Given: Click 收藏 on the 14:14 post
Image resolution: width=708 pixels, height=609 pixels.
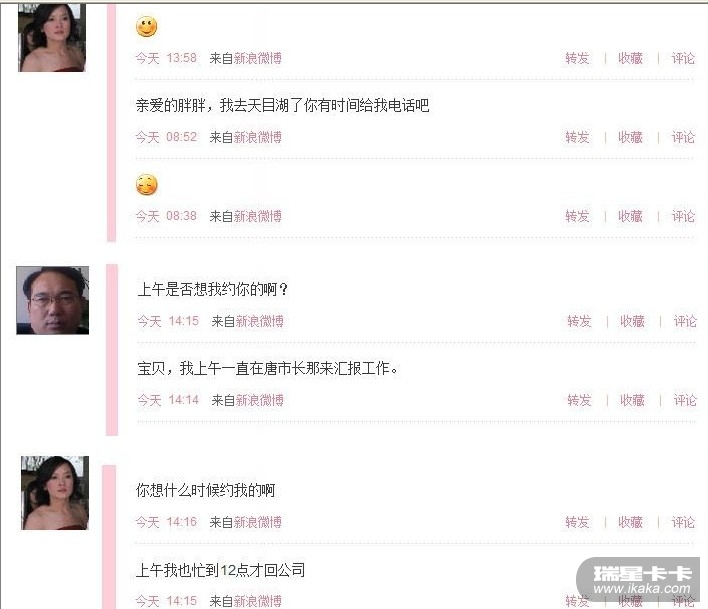Looking at the screenshot, I should [x=632, y=400].
